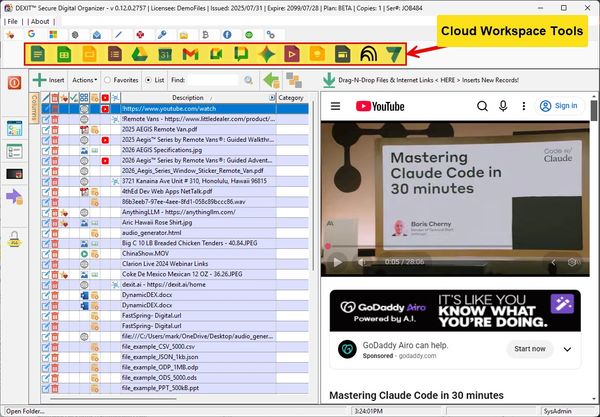Image resolution: width=600 pixels, height=417 pixels.
Task: Launch Gmail from the cloud workspace tools
Action: (x=190, y=53)
